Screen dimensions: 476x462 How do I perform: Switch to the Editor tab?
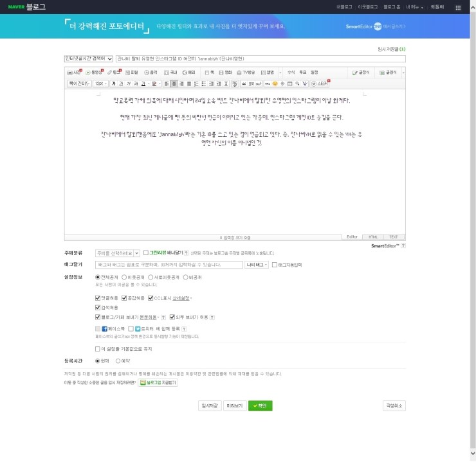(x=352, y=237)
